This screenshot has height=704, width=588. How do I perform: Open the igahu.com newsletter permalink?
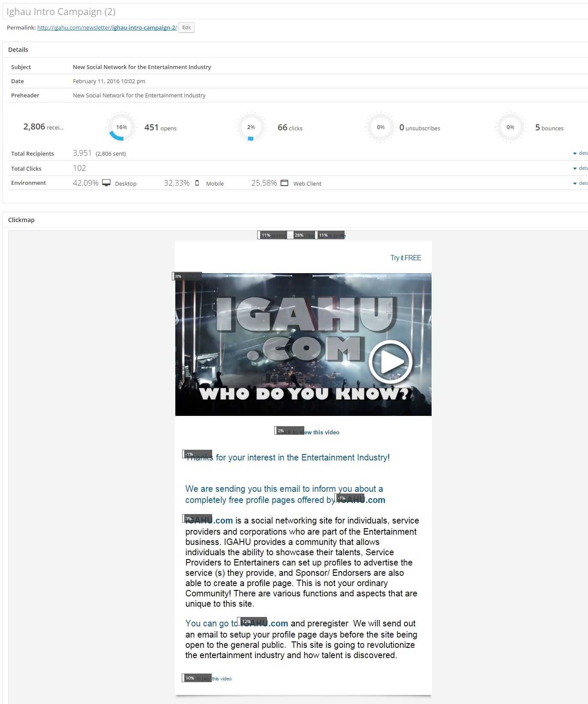(107, 28)
